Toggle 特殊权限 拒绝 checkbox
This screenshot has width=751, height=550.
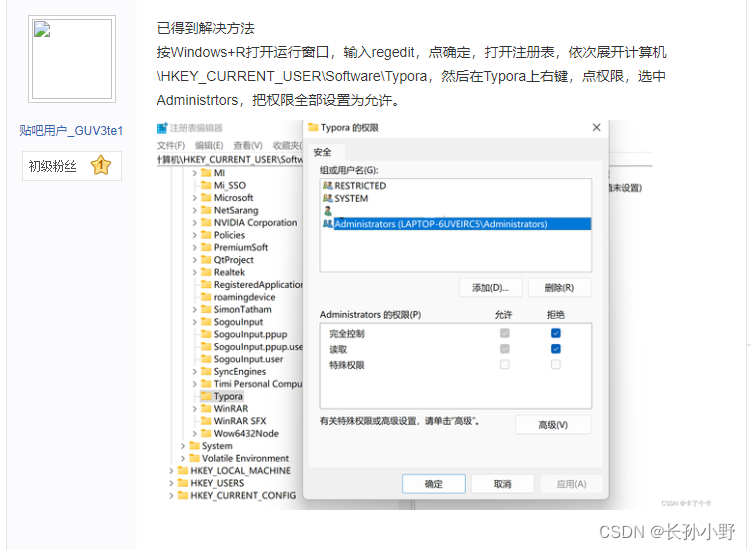[556, 365]
